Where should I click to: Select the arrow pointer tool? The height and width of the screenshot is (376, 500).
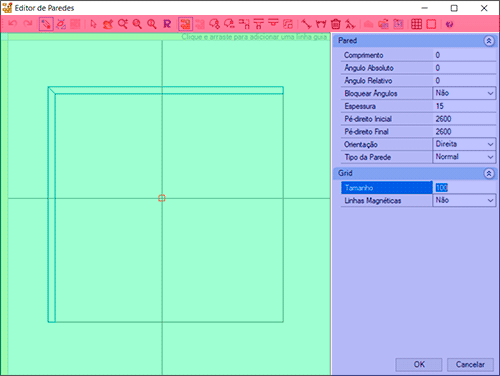(x=93, y=24)
